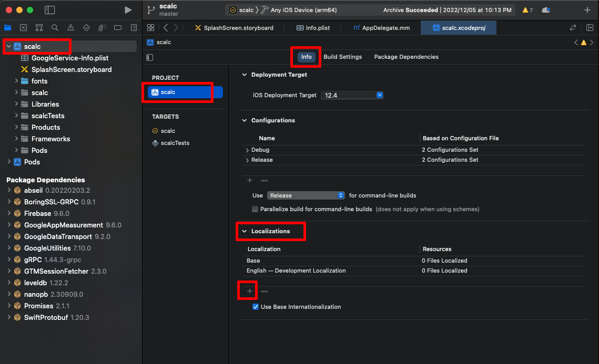Go back in editor history
Image resolution: width=599 pixels, height=364 pixels.
(x=166, y=27)
